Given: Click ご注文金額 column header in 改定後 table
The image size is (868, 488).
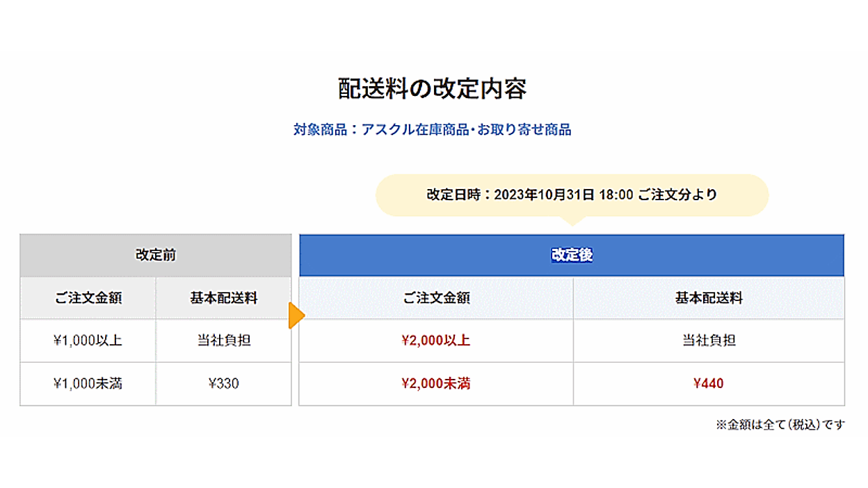Looking at the screenshot, I should [x=436, y=298].
